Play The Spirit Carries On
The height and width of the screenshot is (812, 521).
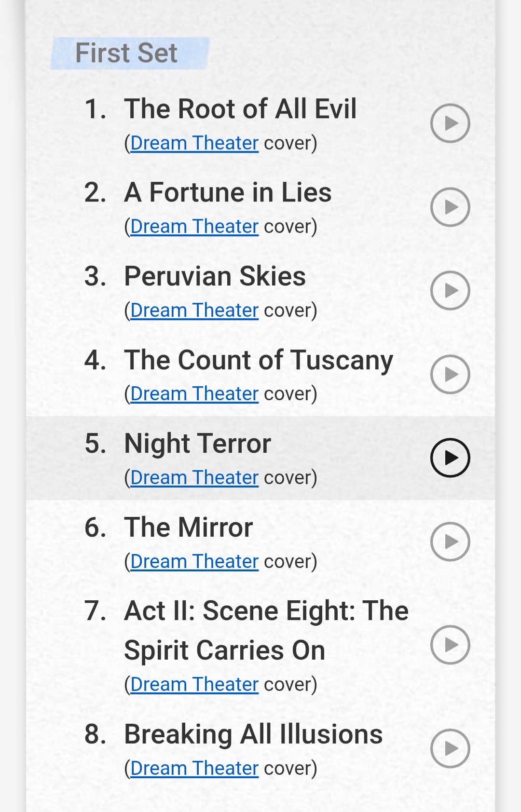450,645
